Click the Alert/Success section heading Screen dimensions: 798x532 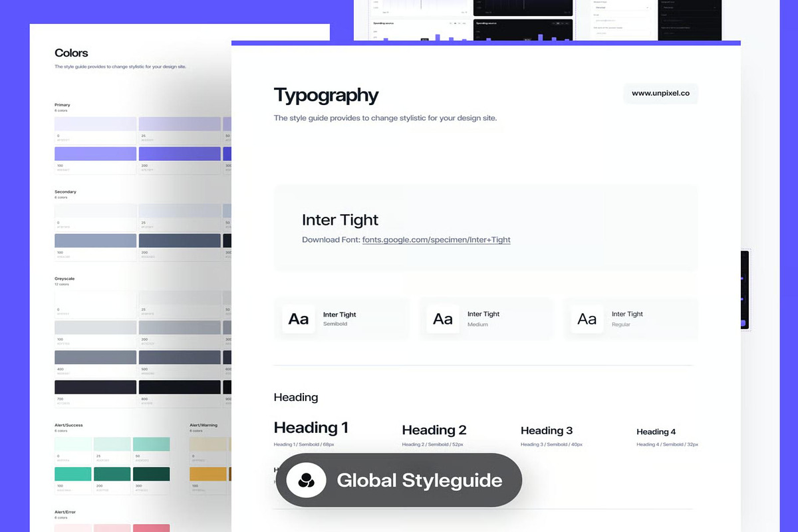click(69, 425)
